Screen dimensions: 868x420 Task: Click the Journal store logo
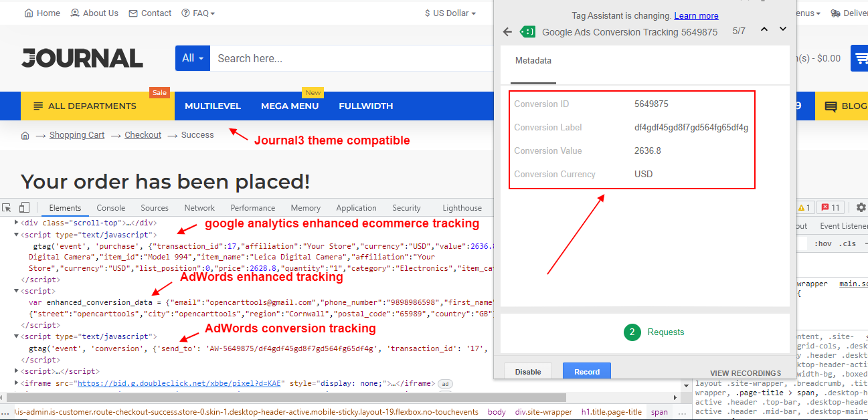[82, 58]
